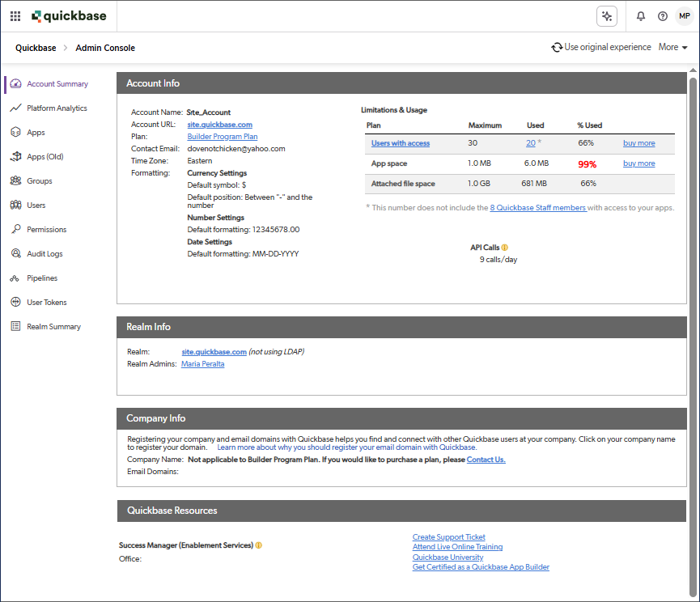Click the Success Manager info icon

(x=259, y=545)
